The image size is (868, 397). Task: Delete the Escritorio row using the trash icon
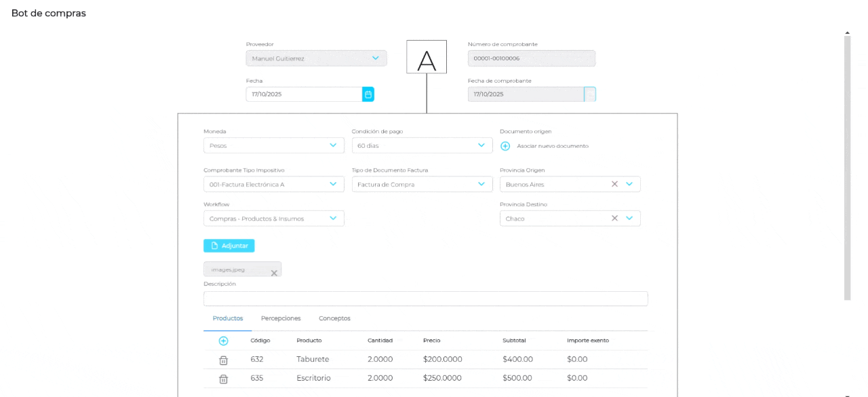tap(224, 378)
